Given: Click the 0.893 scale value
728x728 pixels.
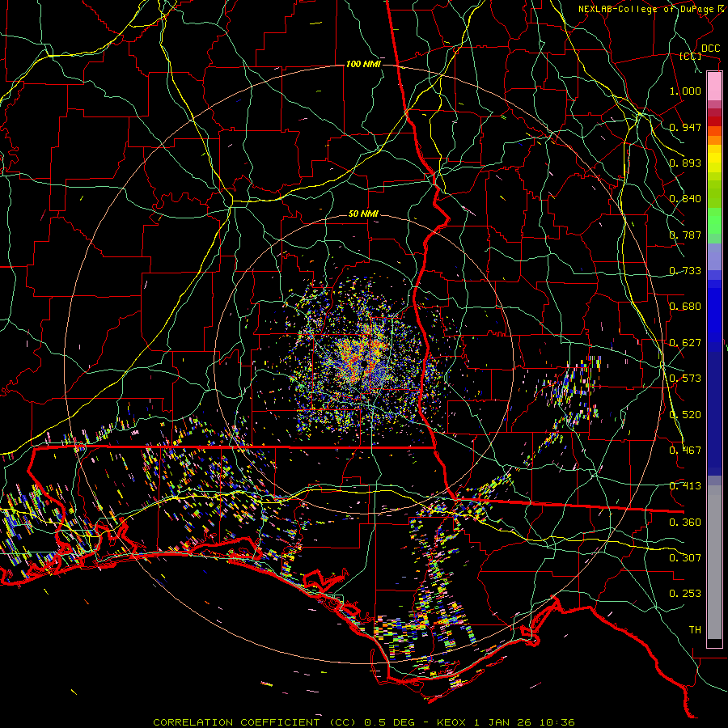Looking at the screenshot, I should click(685, 163).
